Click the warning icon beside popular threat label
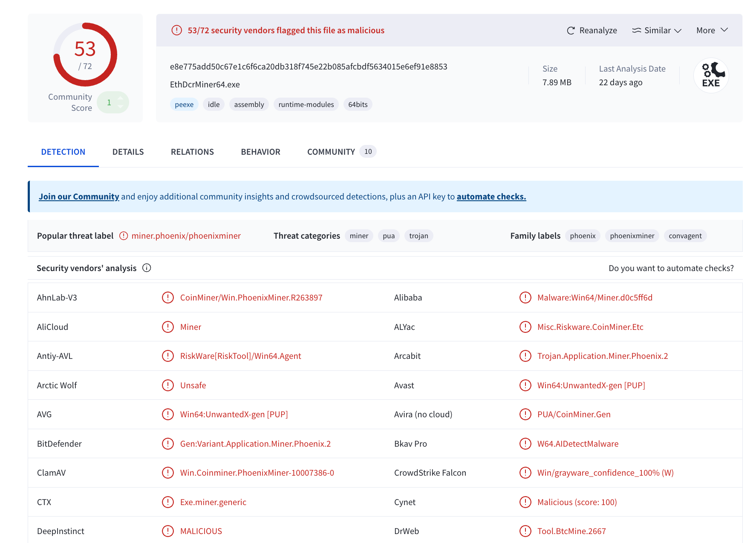The image size is (756, 543). point(124,236)
